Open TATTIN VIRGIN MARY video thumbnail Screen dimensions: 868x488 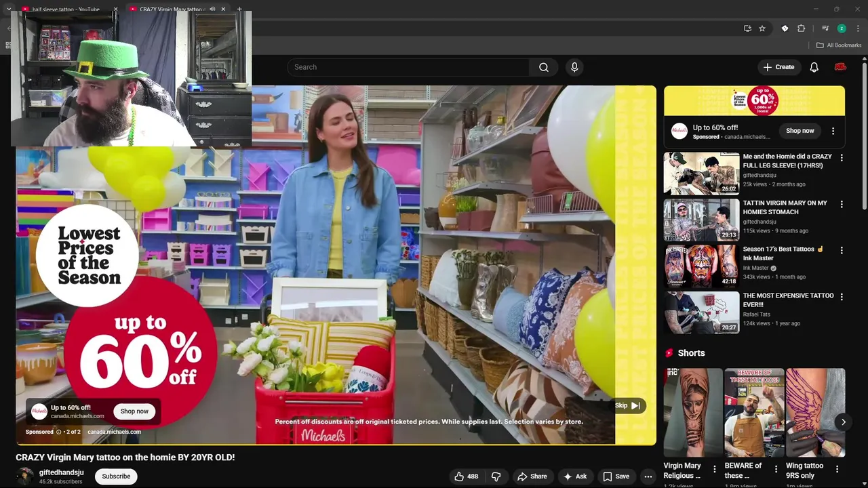701,220
